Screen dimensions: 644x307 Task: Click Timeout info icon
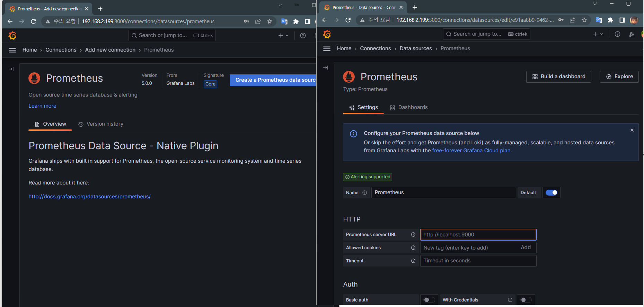pos(413,261)
